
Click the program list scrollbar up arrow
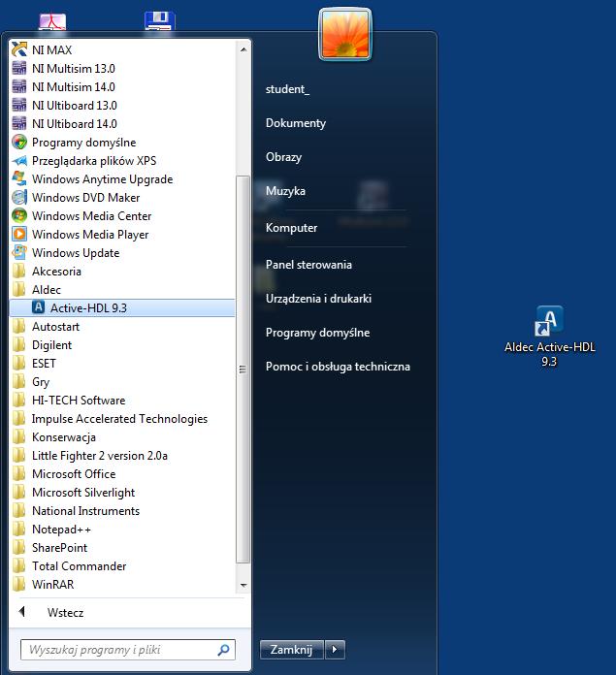click(x=243, y=49)
